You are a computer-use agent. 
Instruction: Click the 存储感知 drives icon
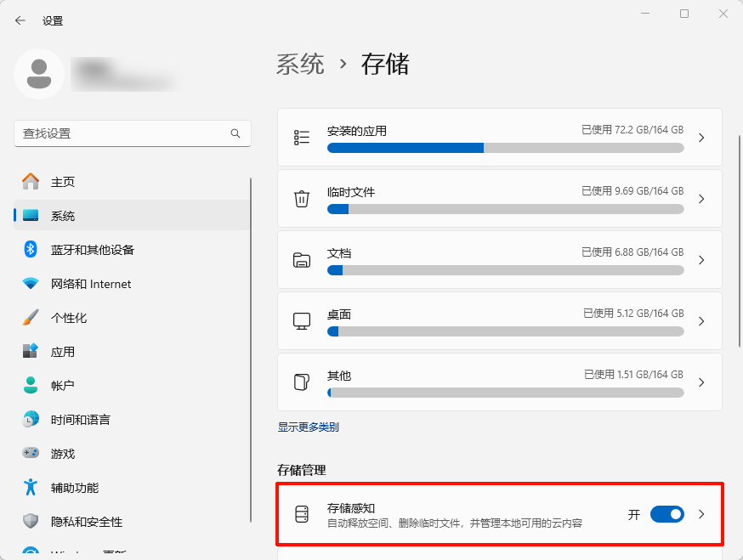pos(302,514)
